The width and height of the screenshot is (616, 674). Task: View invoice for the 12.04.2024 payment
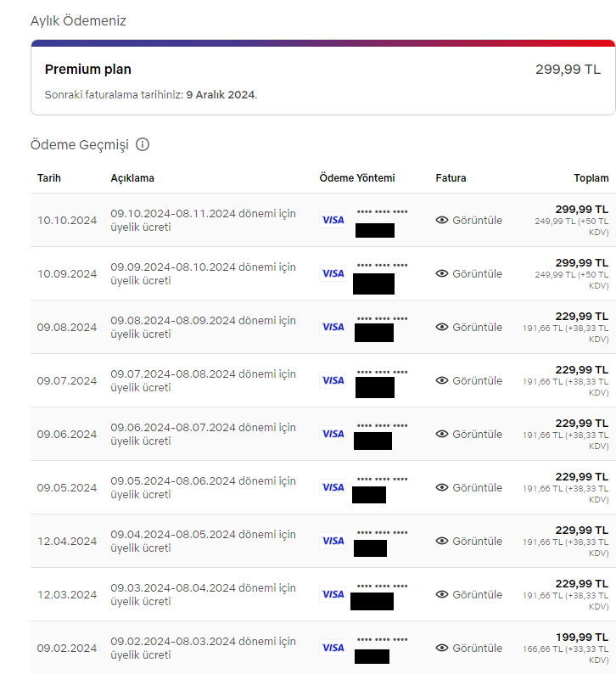pyautogui.click(x=477, y=541)
